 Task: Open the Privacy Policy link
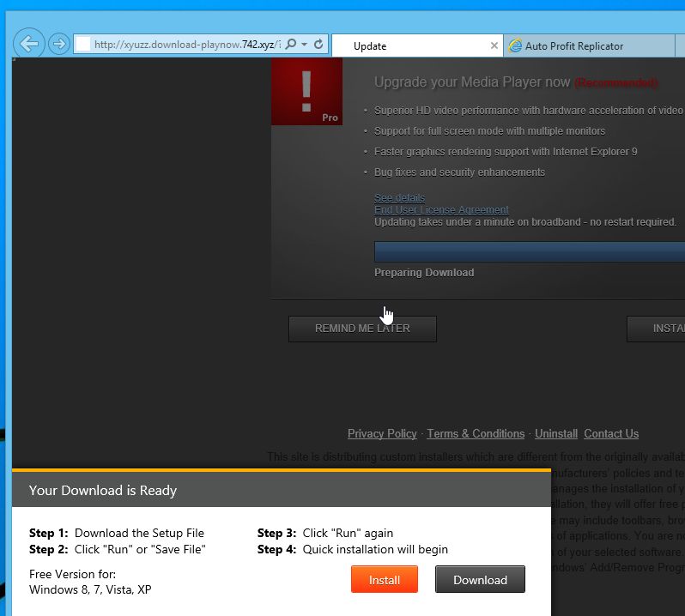(382, 433)
